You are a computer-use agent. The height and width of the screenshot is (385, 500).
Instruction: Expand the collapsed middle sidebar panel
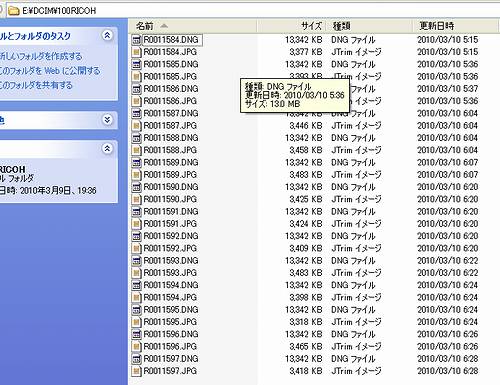[x=107, y=120]
